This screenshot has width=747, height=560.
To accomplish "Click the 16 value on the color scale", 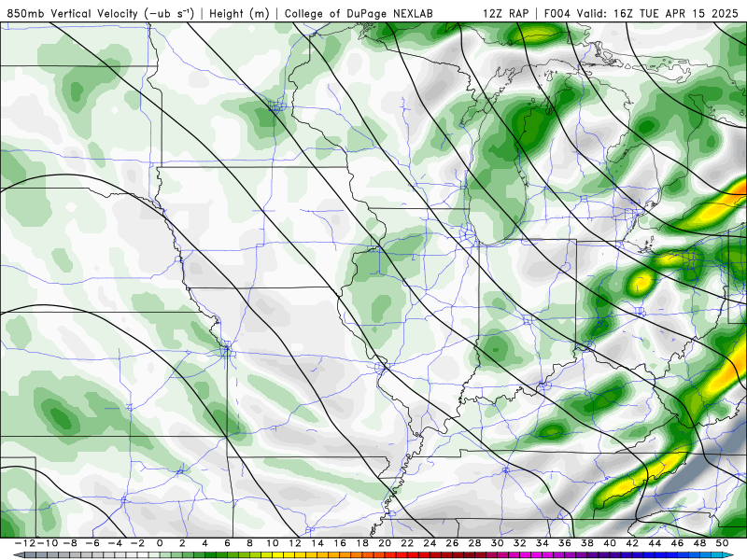I will coord(340,543).
